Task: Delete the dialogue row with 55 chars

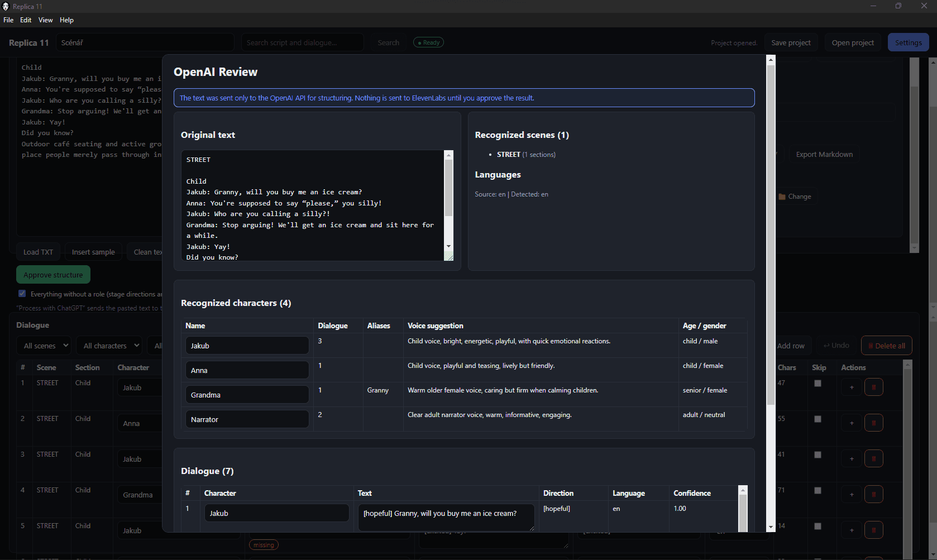Action: pos(874,423)
